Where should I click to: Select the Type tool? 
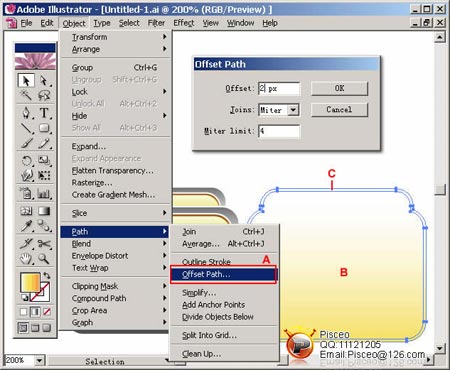tap(44, 113)
